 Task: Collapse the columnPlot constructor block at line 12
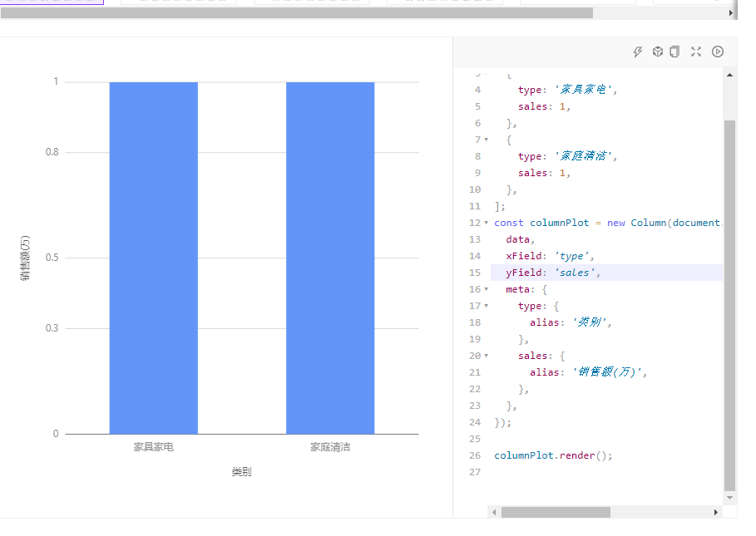[x=487, y=222]
